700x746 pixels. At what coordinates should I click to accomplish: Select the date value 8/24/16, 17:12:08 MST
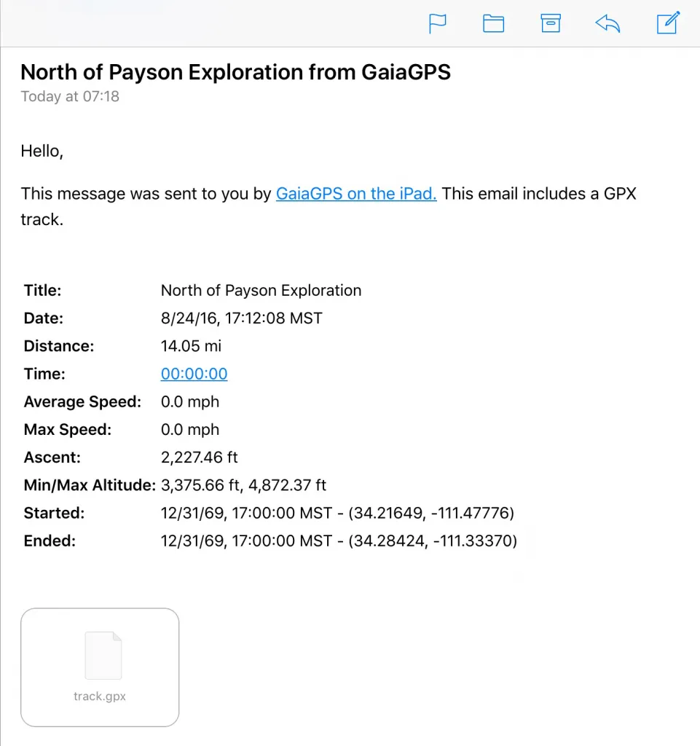click(242, 318)
